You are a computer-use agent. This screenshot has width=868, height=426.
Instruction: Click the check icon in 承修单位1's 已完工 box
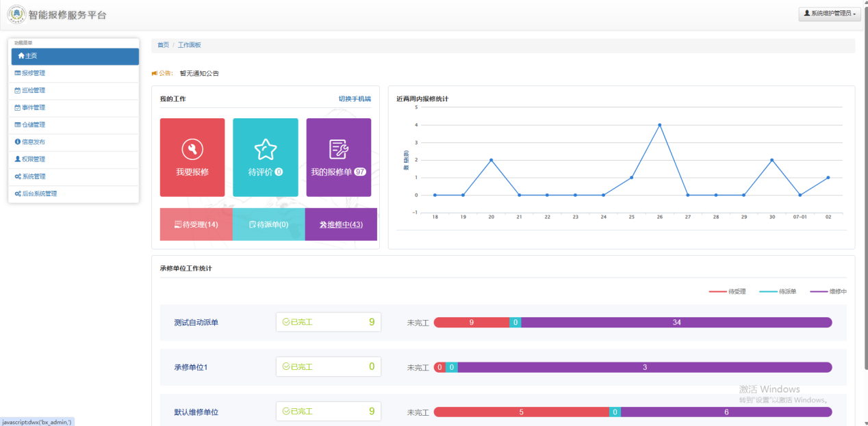286,367
